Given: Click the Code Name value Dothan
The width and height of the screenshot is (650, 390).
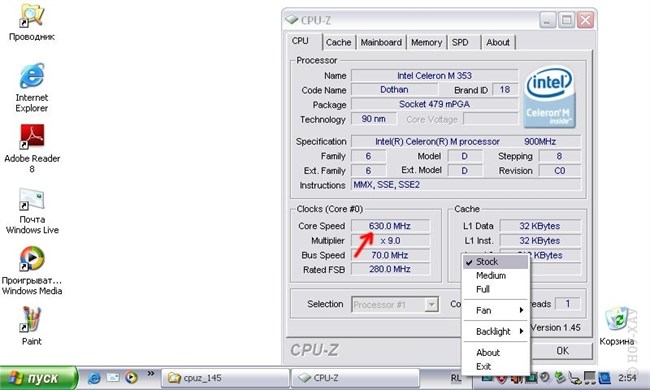Looking at the screenshot, I should tap(394, 90).
